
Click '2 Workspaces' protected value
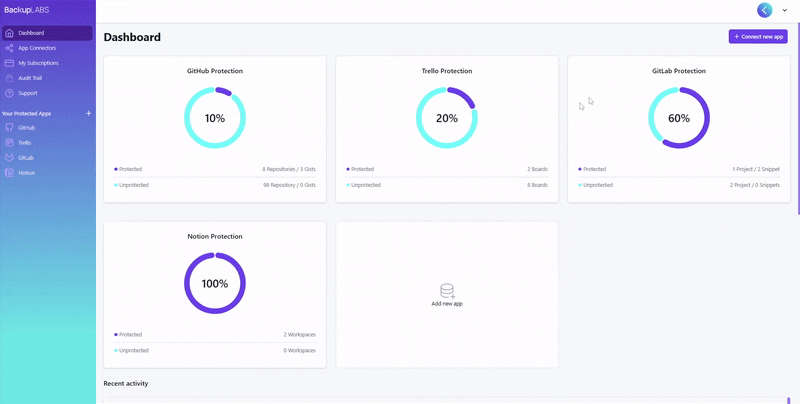299,335
